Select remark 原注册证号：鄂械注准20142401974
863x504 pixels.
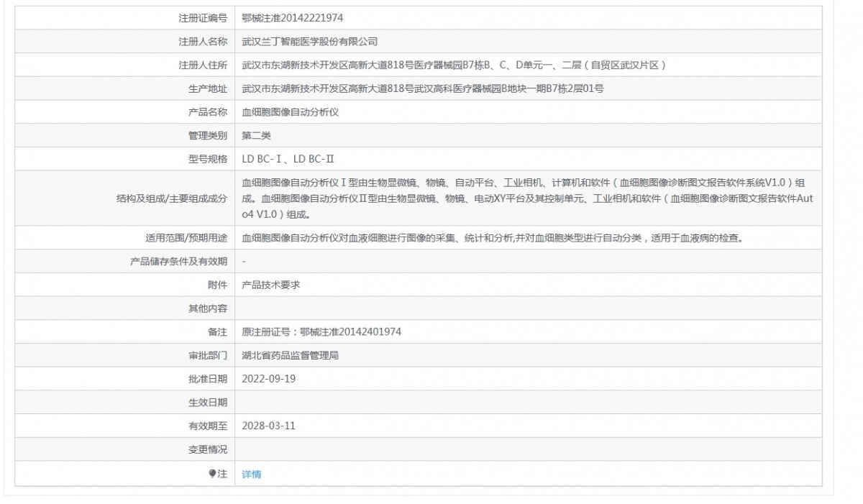point(321,332)
